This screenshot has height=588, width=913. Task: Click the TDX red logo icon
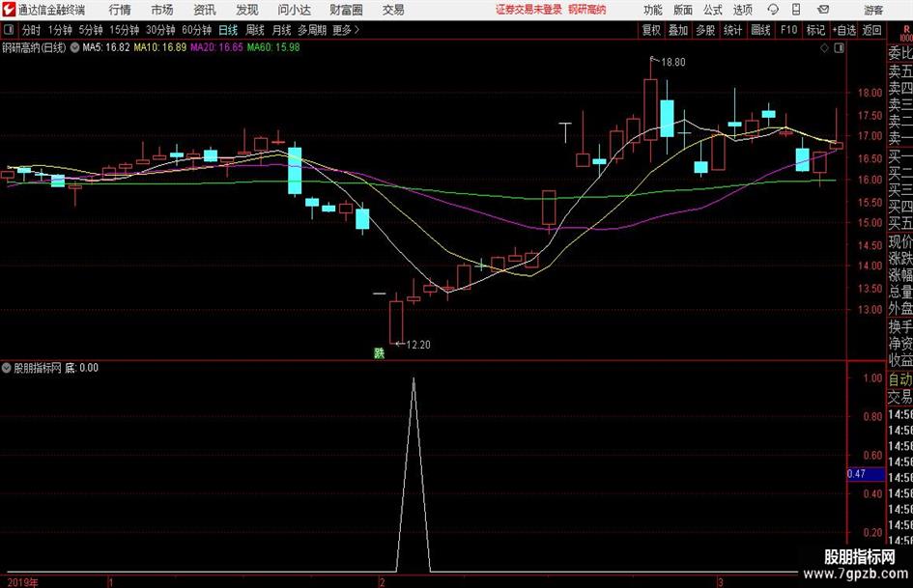[x=9, y=9]
